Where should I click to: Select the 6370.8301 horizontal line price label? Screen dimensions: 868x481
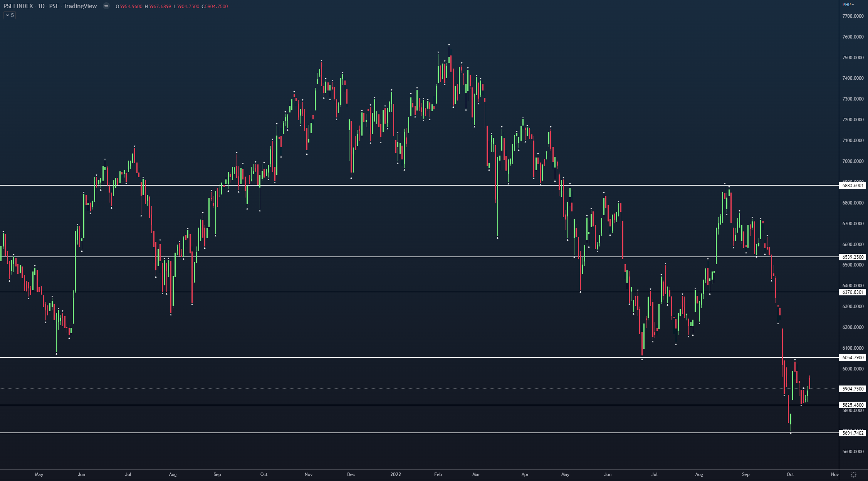pos(853,292)
